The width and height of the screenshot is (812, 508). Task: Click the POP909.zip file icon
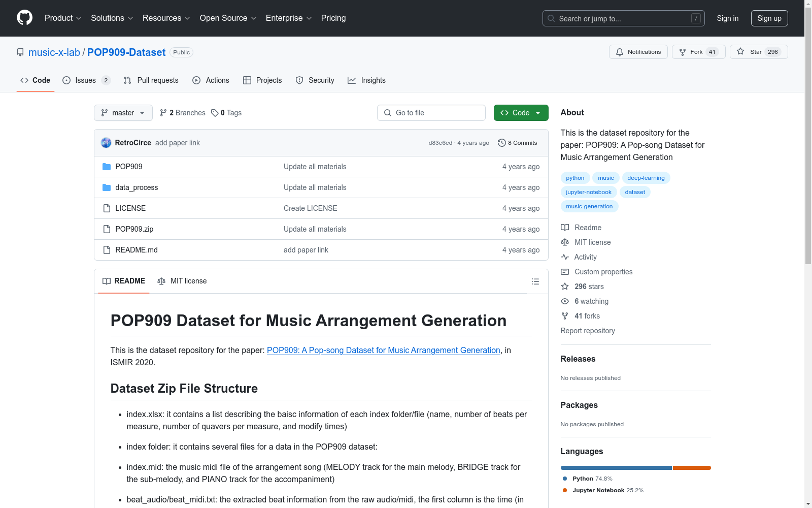(x=107, y=229)
